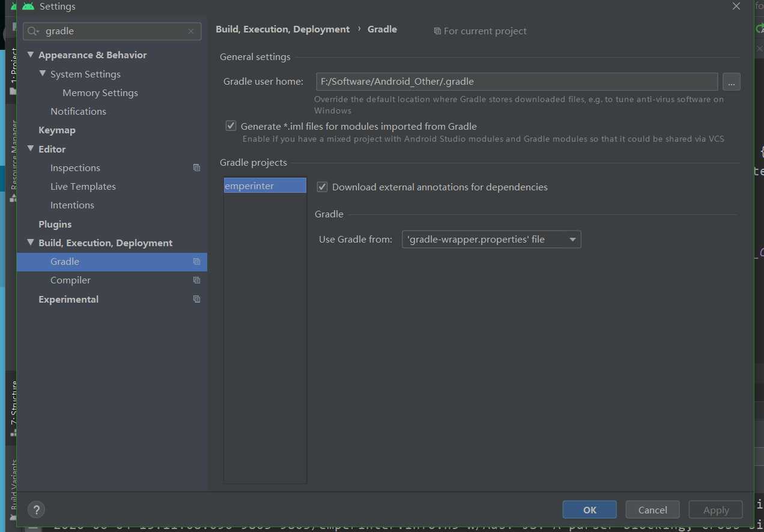Select Intentions in the settings tree

click(72, 205)
